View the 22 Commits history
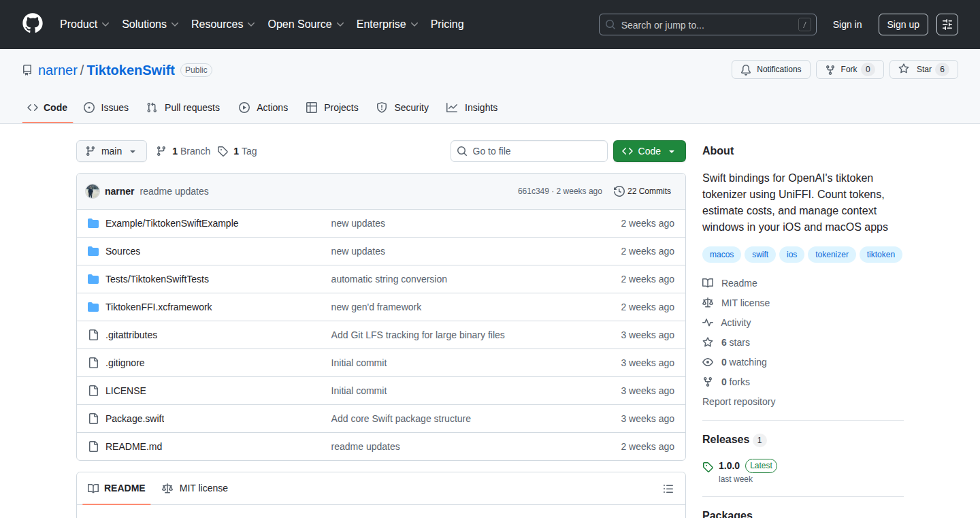 (642, 191)
